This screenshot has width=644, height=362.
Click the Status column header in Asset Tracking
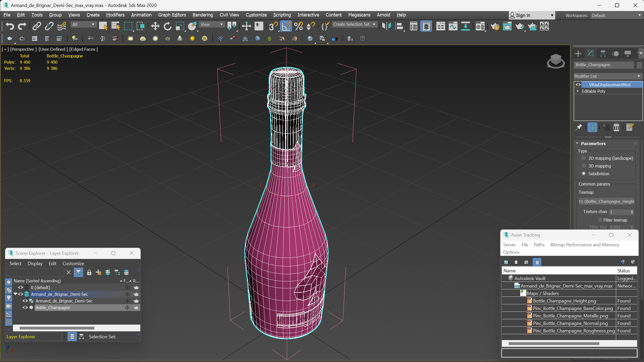[x=626, y=271]
